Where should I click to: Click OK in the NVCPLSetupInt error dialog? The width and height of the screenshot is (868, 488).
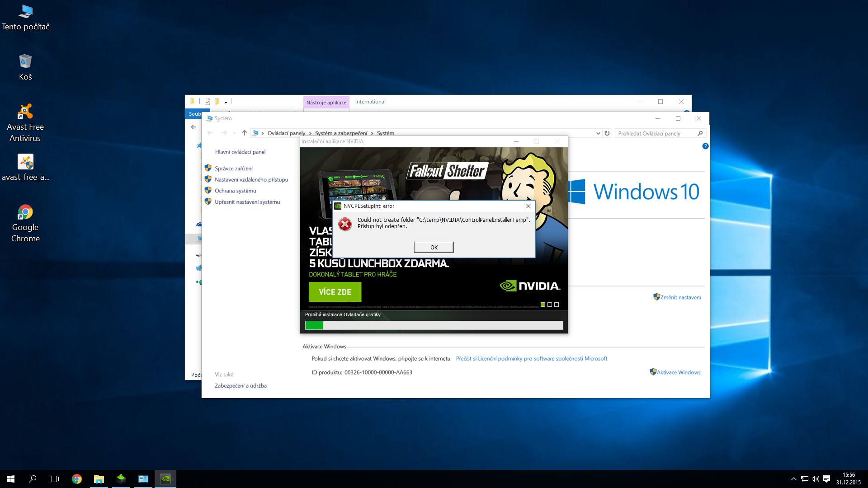[x=434, y=247]
